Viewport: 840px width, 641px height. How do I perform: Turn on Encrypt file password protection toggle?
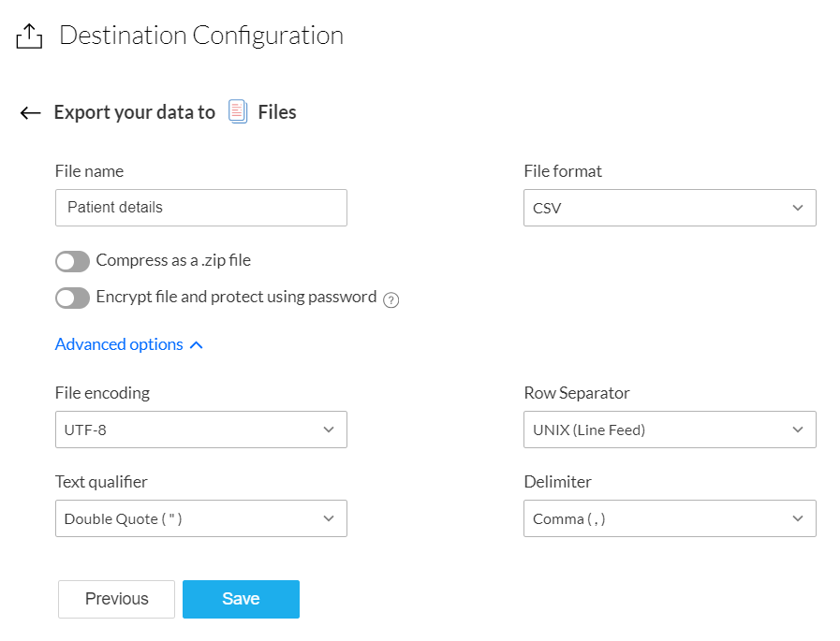point(72,298)
